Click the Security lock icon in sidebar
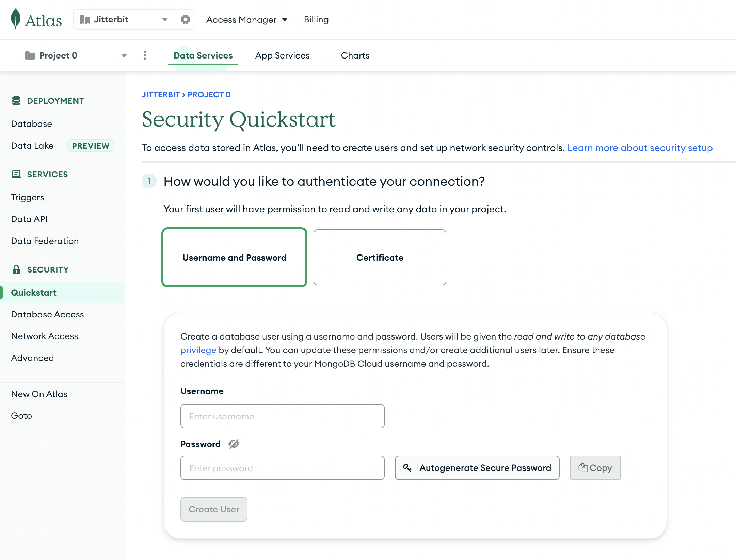Screen dimensions: 736x560 [16, 269]
